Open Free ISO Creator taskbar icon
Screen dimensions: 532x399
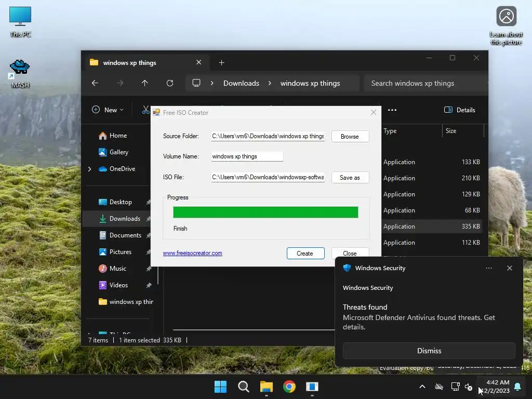[x=312, y=387]
